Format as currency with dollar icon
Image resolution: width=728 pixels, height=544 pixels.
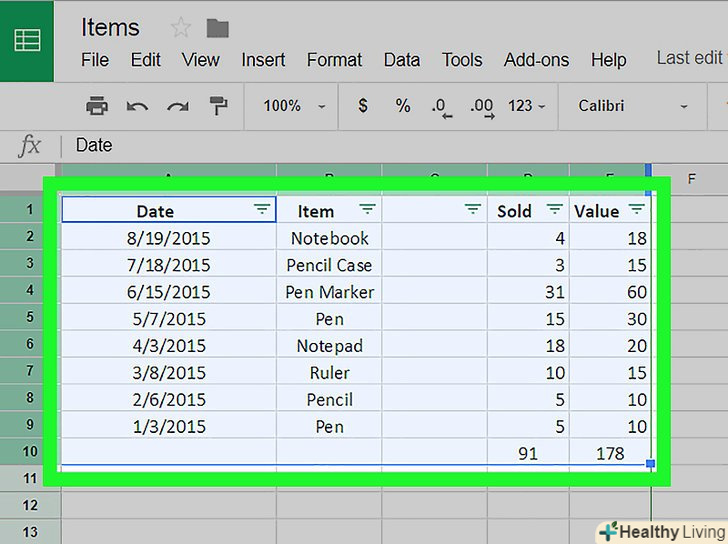point(363,106)
